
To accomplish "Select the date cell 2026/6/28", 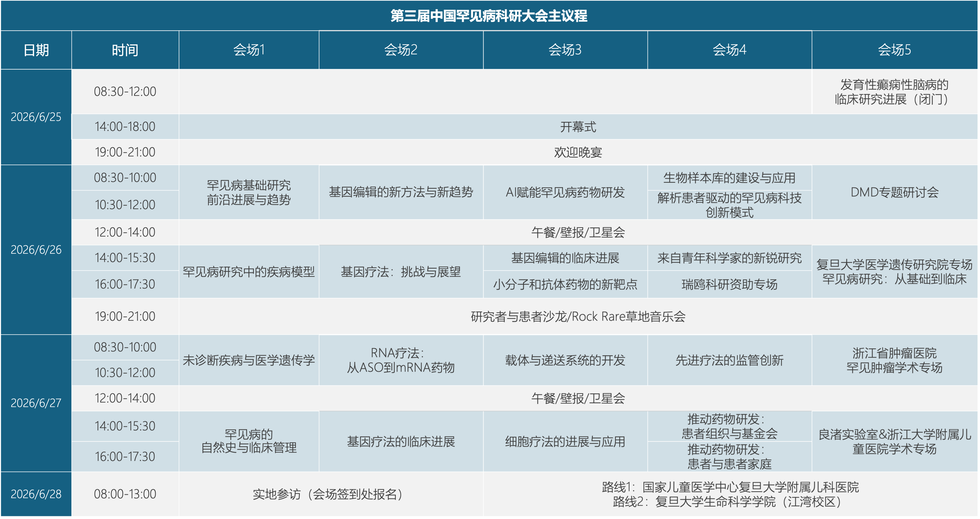I will coord(36,494).
